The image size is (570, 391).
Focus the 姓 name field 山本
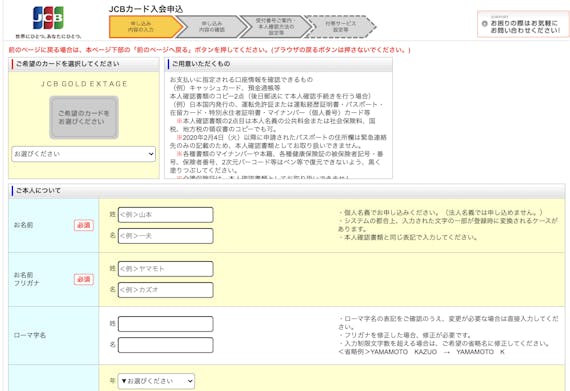[x=165, y=215]
